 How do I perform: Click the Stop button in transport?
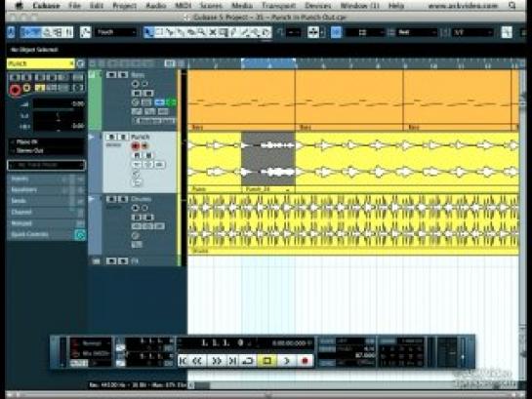click(x=266, y=361)
